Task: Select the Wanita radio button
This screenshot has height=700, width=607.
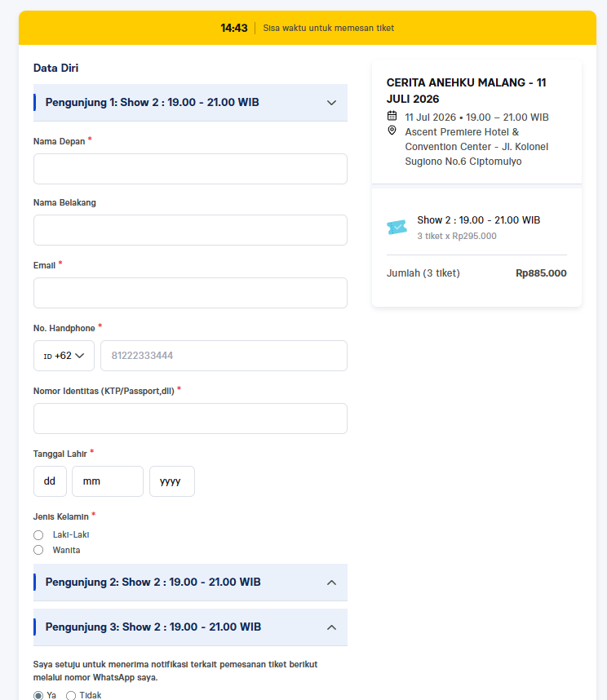Action: pyautogui.click(x=38, y=550)
